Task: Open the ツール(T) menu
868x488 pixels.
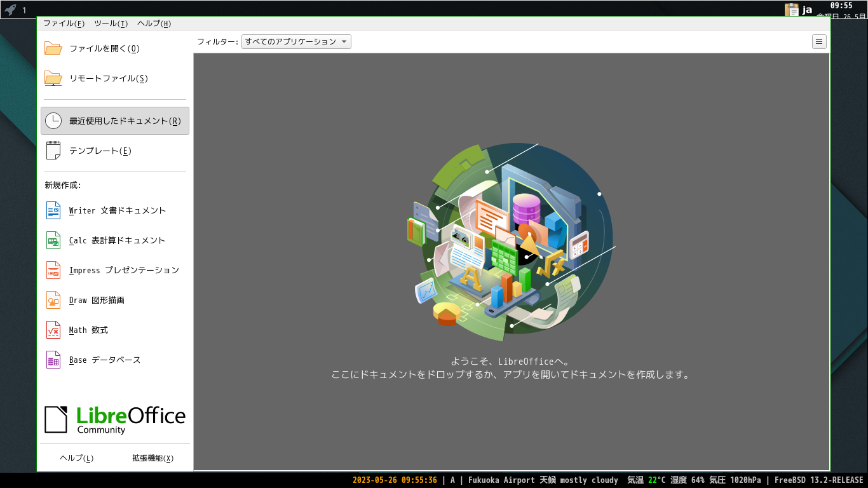Action: (111, 24)
